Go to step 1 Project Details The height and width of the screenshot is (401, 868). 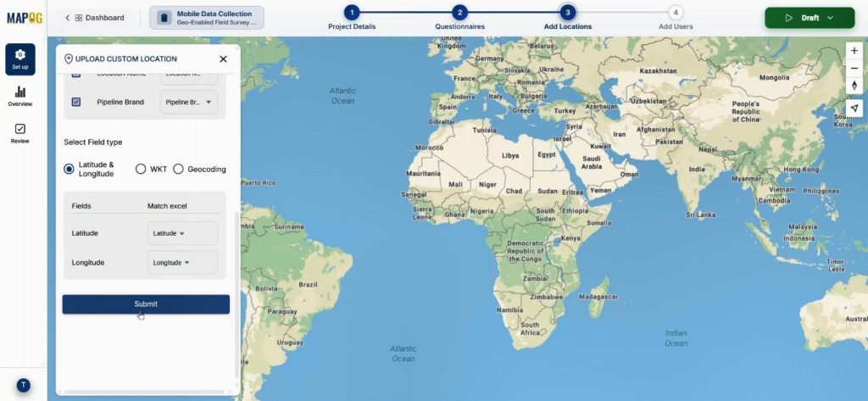click(352, 18)
